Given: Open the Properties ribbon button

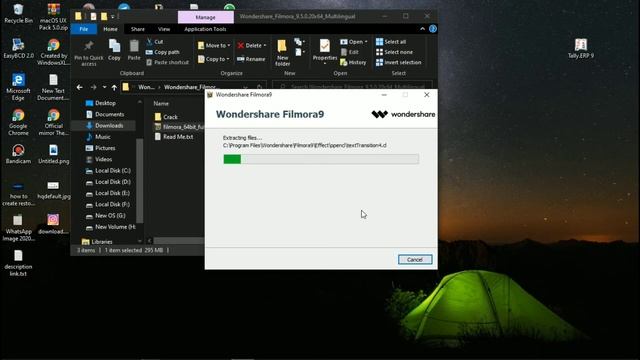Looking at the screenshot, I should pos(324,52).
